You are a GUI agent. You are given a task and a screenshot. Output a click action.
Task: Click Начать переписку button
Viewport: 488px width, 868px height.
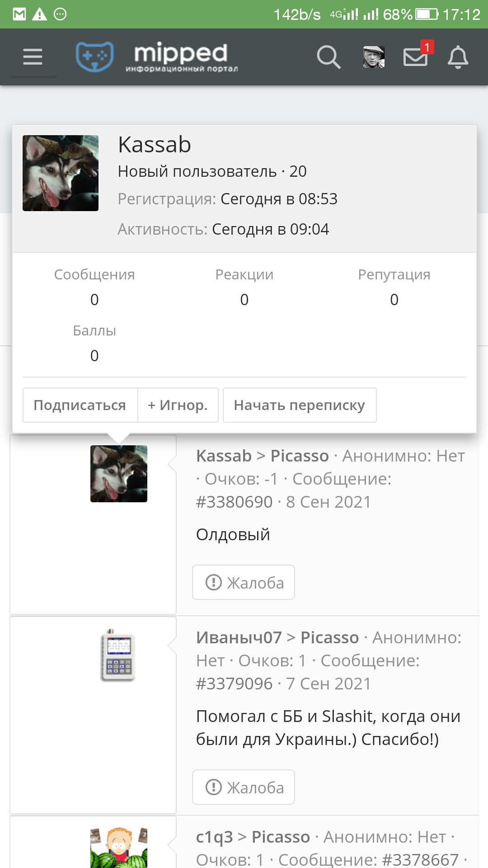pyautogui.click(x=300, y=405)
